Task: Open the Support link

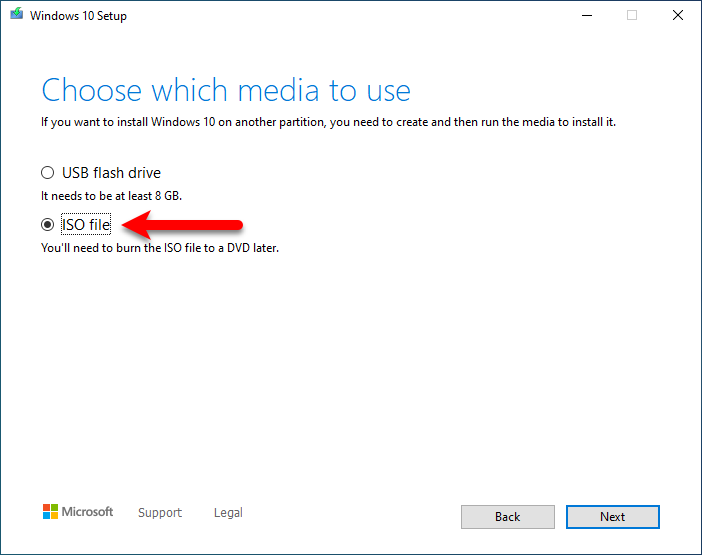Action: click(x=160, y=512)
